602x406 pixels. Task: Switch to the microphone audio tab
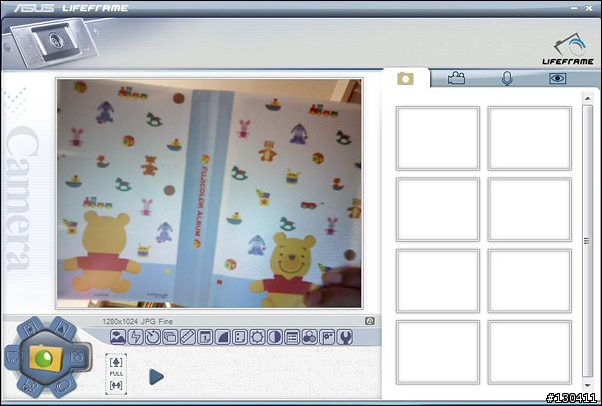(507, 78)
